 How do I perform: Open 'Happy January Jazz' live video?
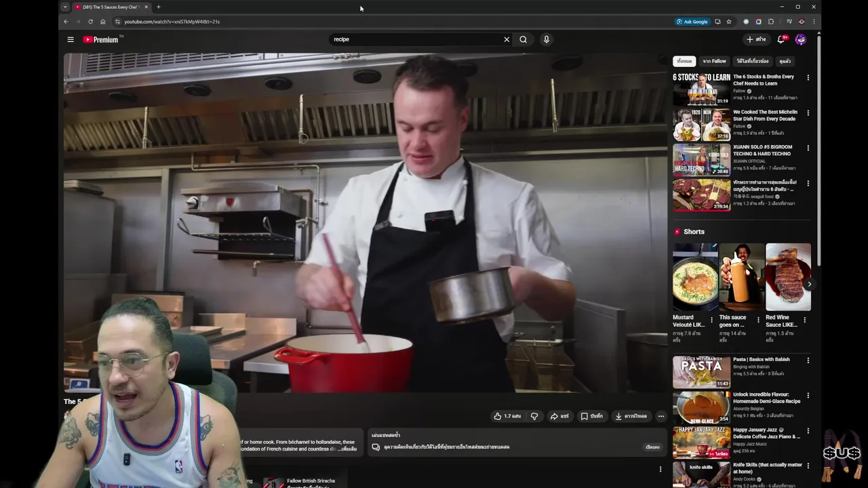701,443
